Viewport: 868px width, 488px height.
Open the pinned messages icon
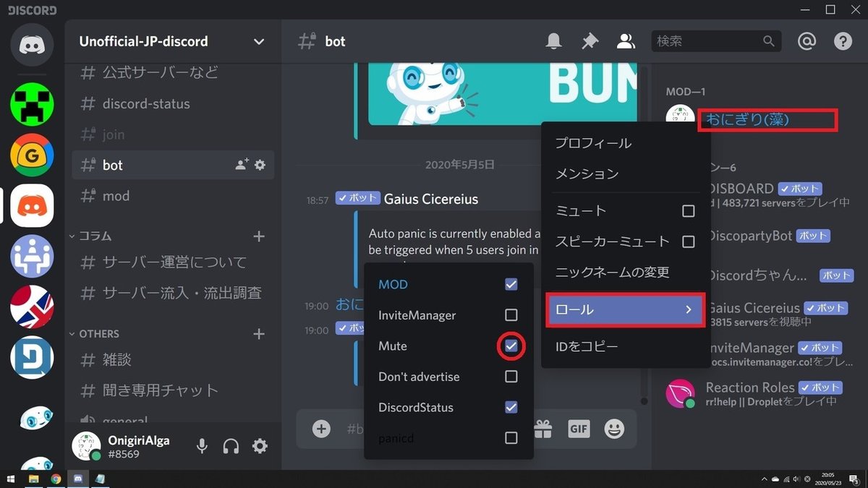[590, 41]
